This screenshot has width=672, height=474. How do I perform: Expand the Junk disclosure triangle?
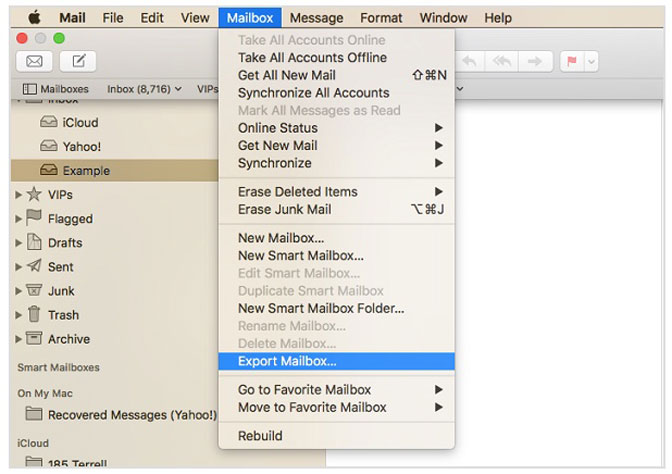[18, 291]
